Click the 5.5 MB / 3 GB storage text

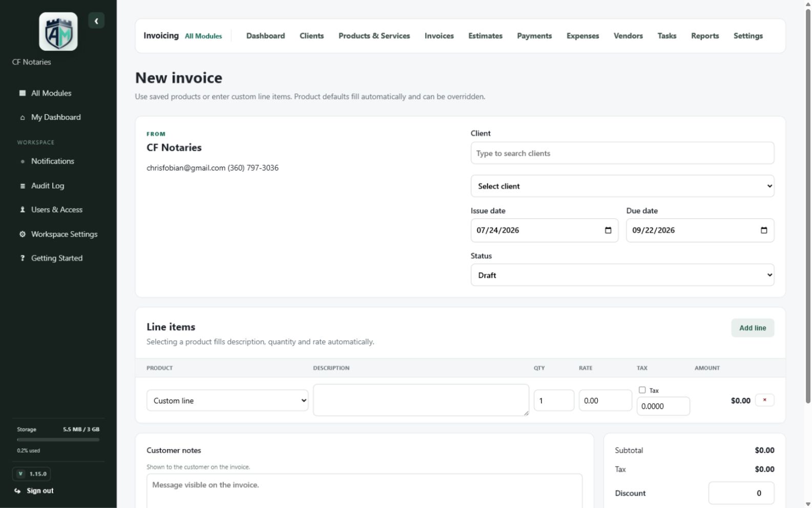coord(81,430)
